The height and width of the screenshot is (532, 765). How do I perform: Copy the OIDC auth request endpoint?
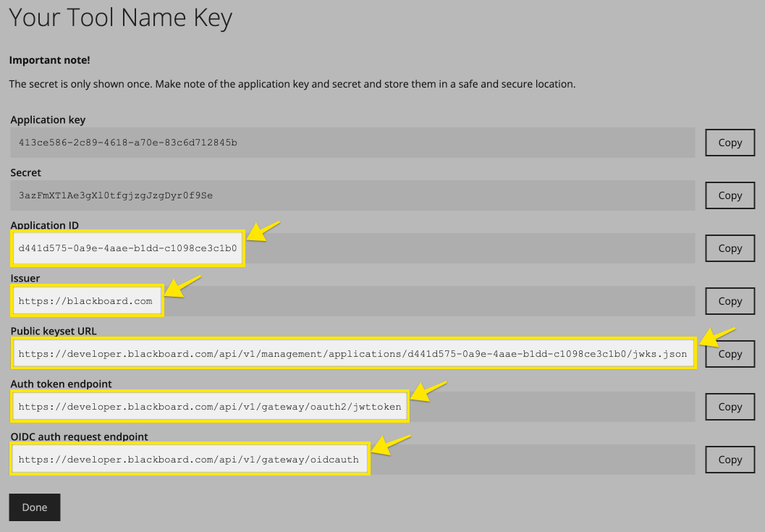click(730, 460)
